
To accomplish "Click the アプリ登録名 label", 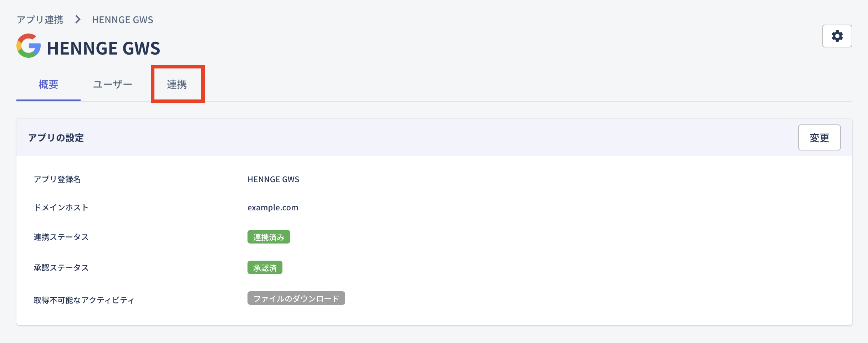I will (x=57, y=179).
